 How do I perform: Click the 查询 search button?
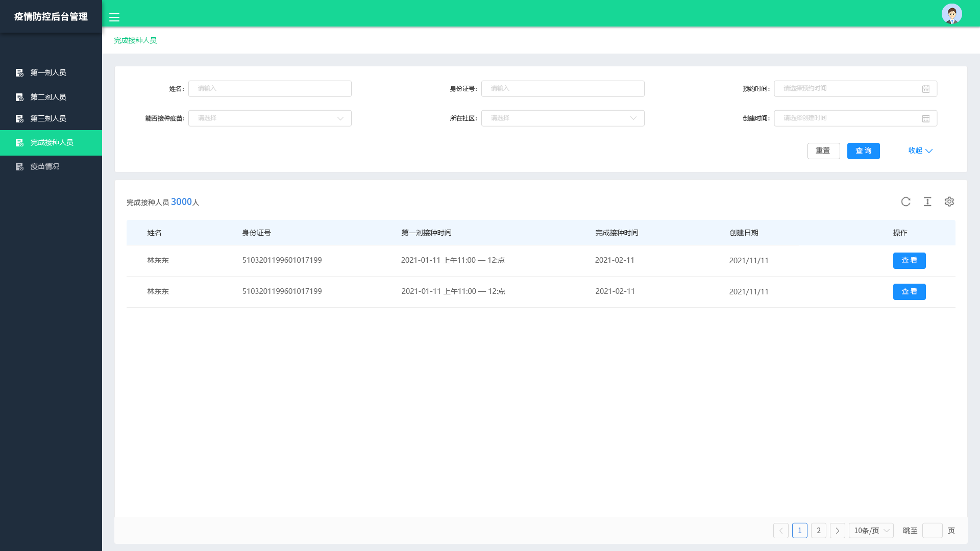coord(863,151)
